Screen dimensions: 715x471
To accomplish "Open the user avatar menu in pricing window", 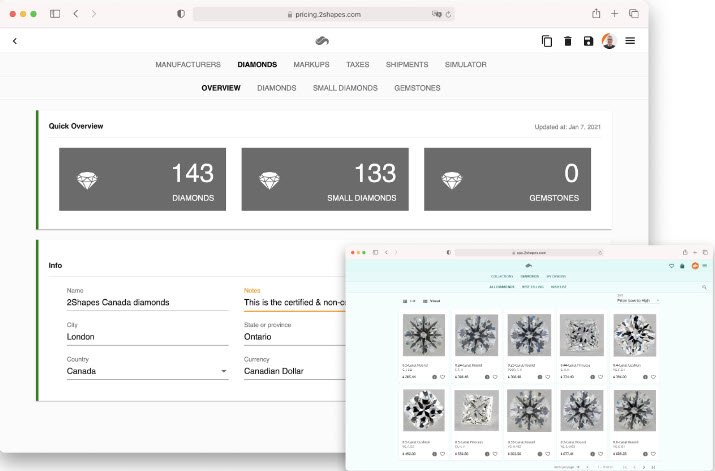I will click(609, 41).
